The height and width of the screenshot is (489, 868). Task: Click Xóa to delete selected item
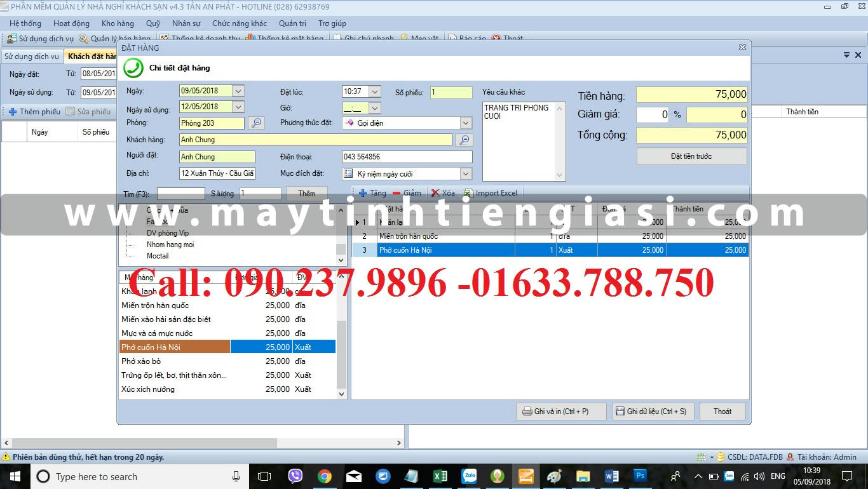(443, 193)
